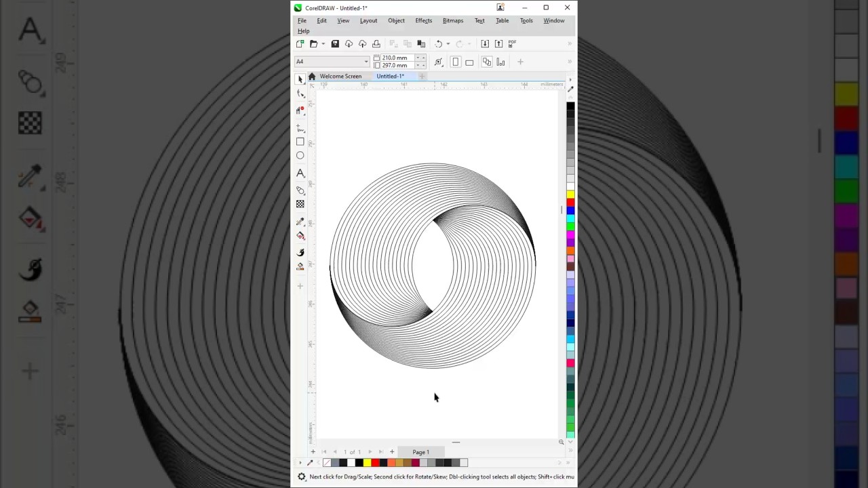Screen dimensions: 868x488
Task: Click the cloud upload icon
Action: pos(362,44)
